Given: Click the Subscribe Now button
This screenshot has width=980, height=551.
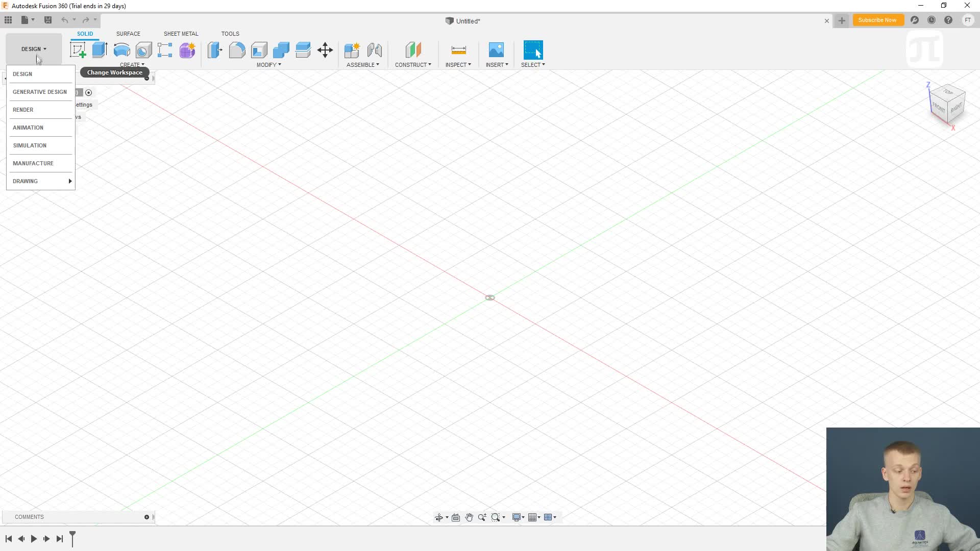Looking at the screenshot, I should coord(877,20).
